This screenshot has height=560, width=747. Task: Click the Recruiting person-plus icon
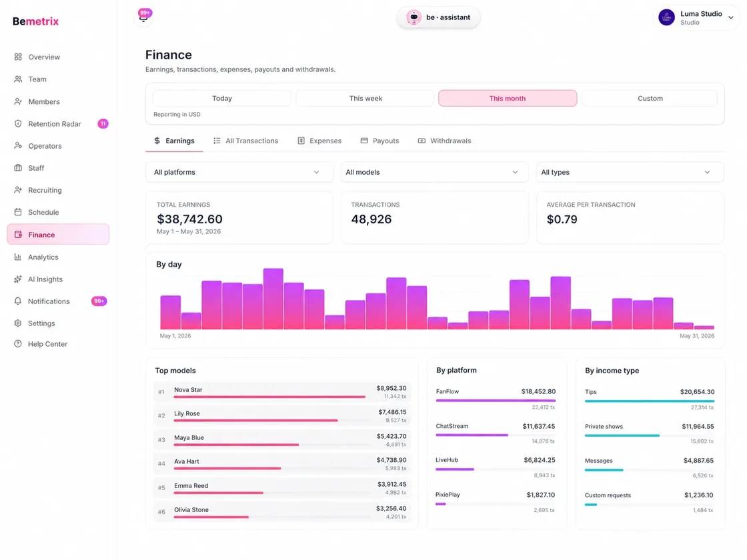(18, 190)
